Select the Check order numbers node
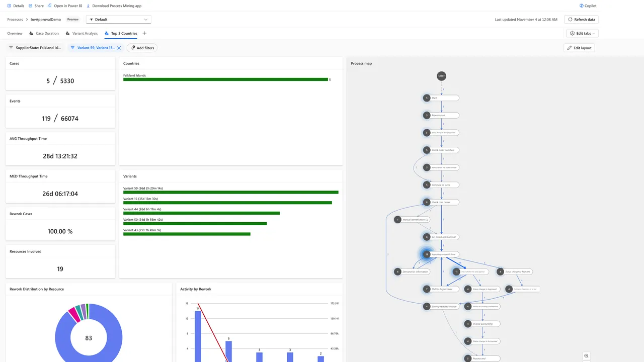The height and width of the screenshot is (362, 644). click(441, 150)
